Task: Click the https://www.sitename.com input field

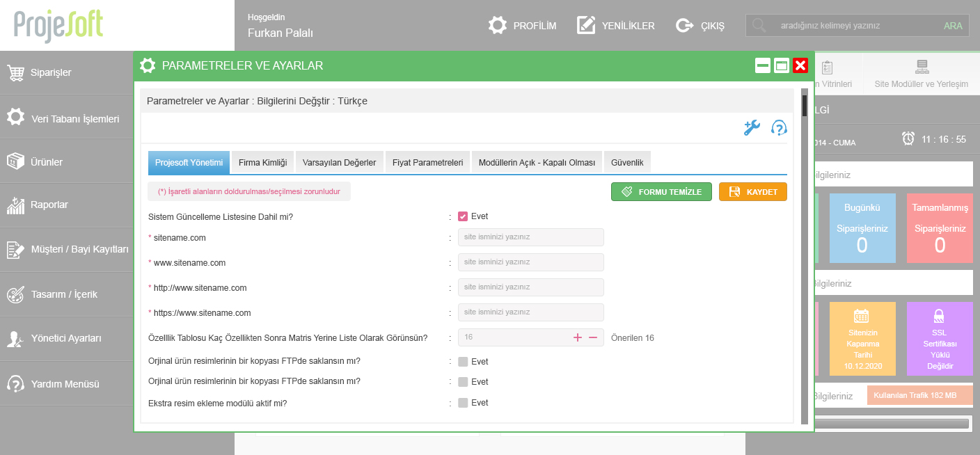Action: click(530, 312)
